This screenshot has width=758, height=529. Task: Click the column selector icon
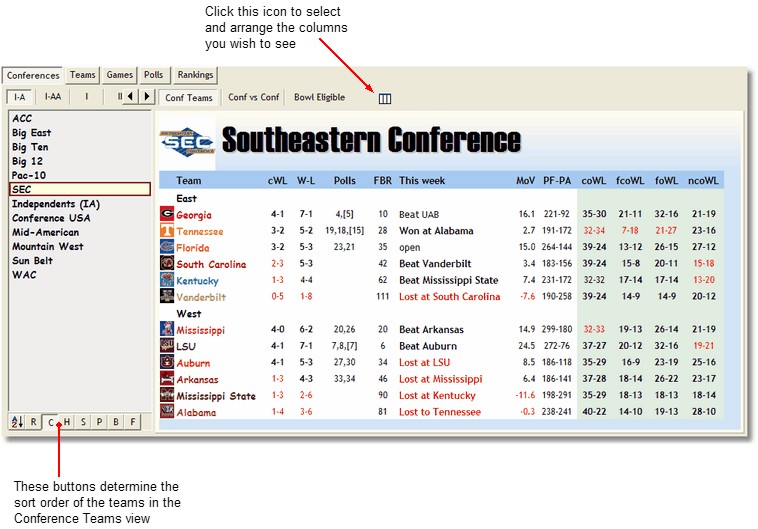coord(384,99)
